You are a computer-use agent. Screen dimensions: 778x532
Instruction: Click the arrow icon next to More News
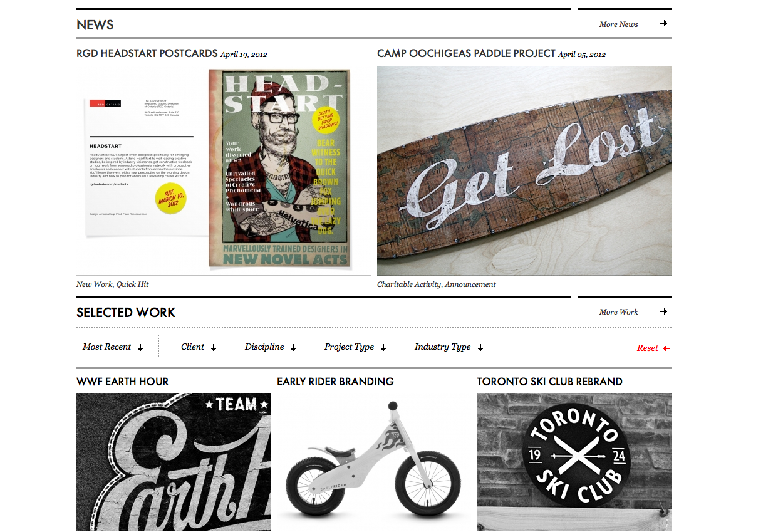click(663, 24)
